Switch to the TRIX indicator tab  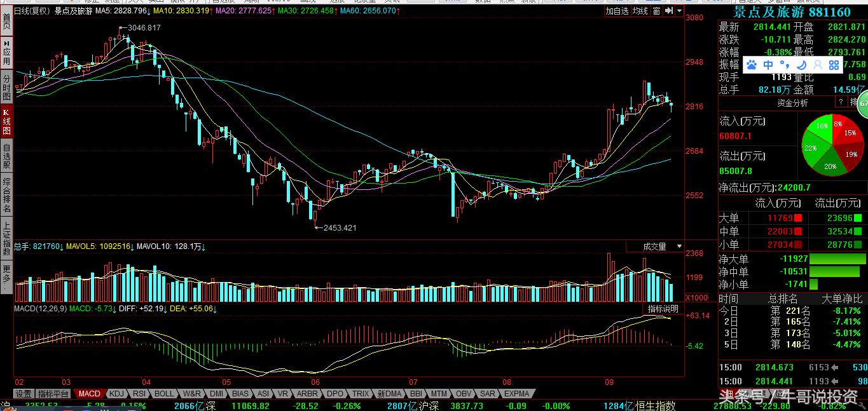[x=361, y=394]
